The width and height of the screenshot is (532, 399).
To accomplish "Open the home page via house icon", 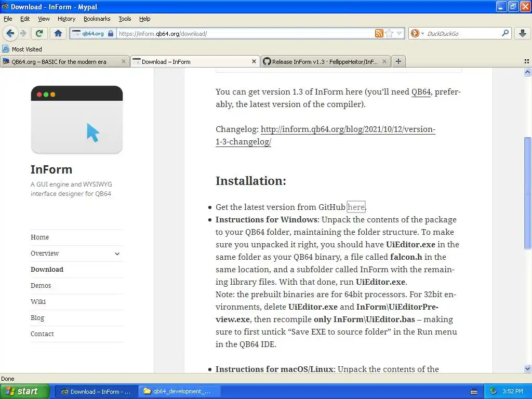I will click(x=58, y=33).
